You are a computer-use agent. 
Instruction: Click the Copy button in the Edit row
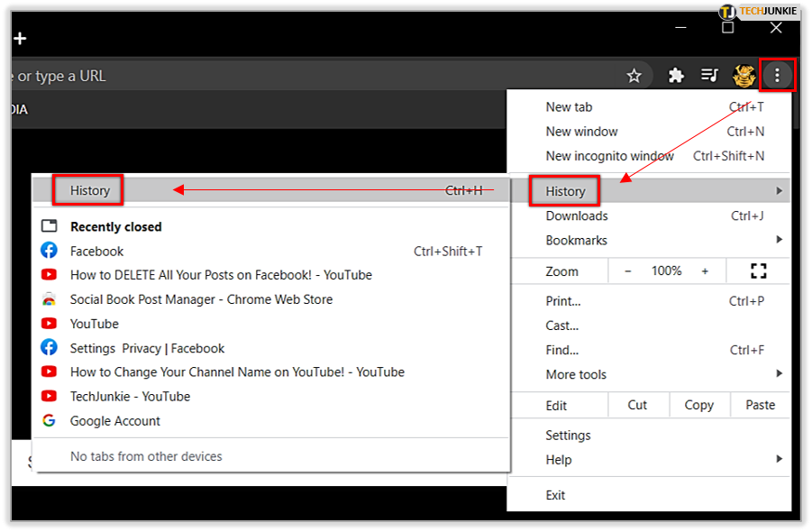point(699,405)
